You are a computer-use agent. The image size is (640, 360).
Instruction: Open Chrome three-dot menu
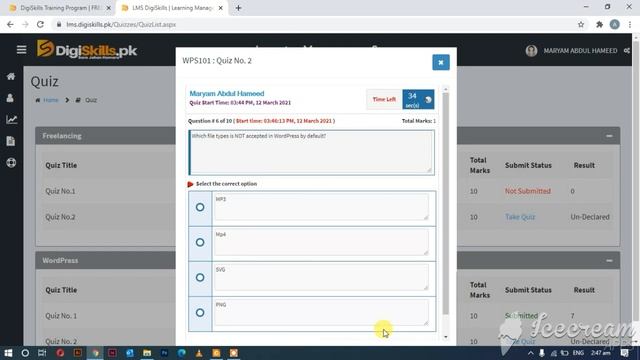coord(630,24)
